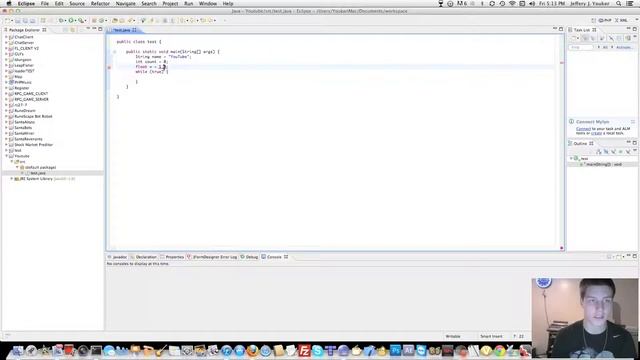Screen dimensions: 640x360
Task: Start debugging with the bug Debug icon
Action: point(61,20)
